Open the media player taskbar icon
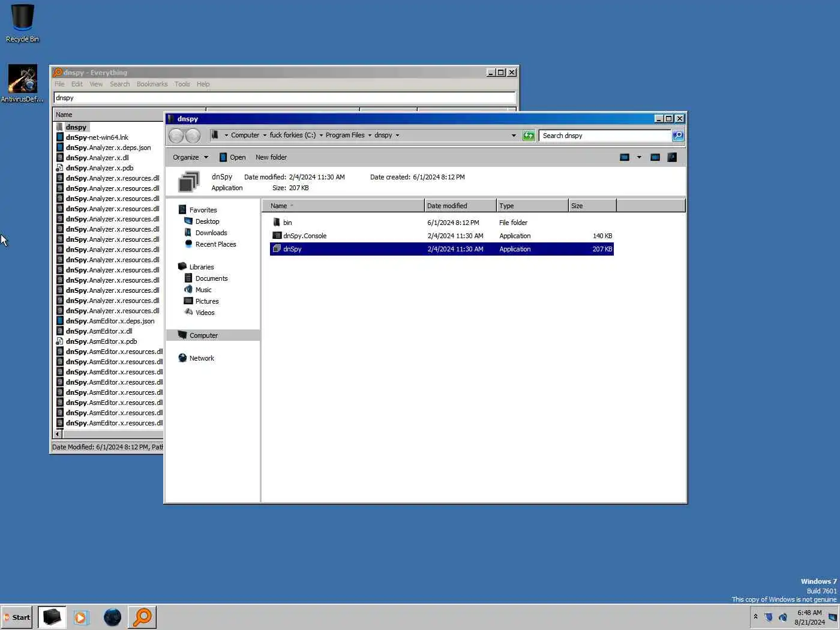 pyautogui.click(x=81, y=617)
